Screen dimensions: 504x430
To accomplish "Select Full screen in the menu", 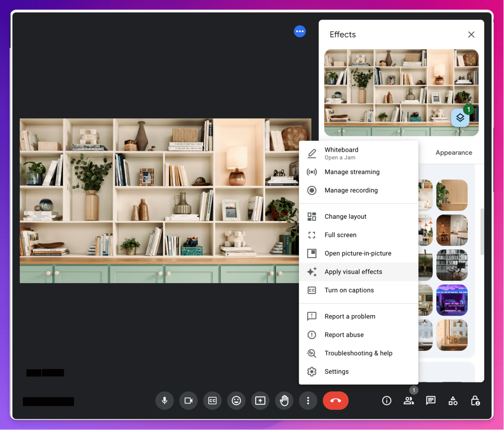I will point(358,235).
